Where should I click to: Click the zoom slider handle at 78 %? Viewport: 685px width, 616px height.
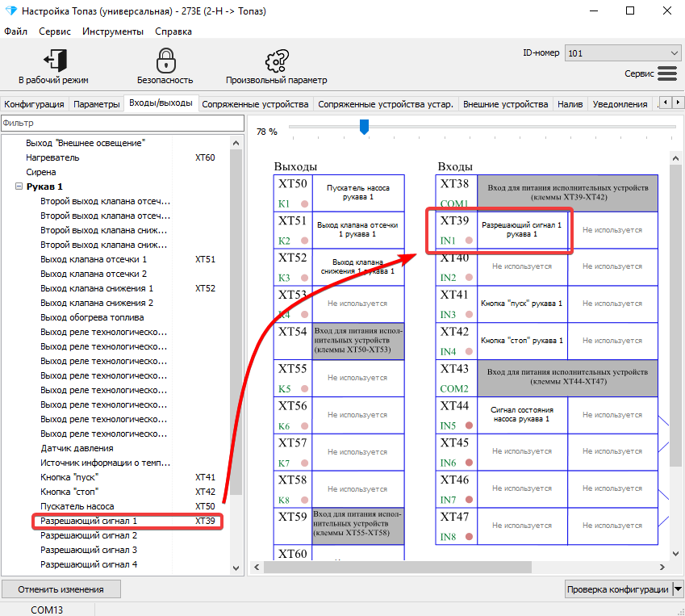click(364, 127)
